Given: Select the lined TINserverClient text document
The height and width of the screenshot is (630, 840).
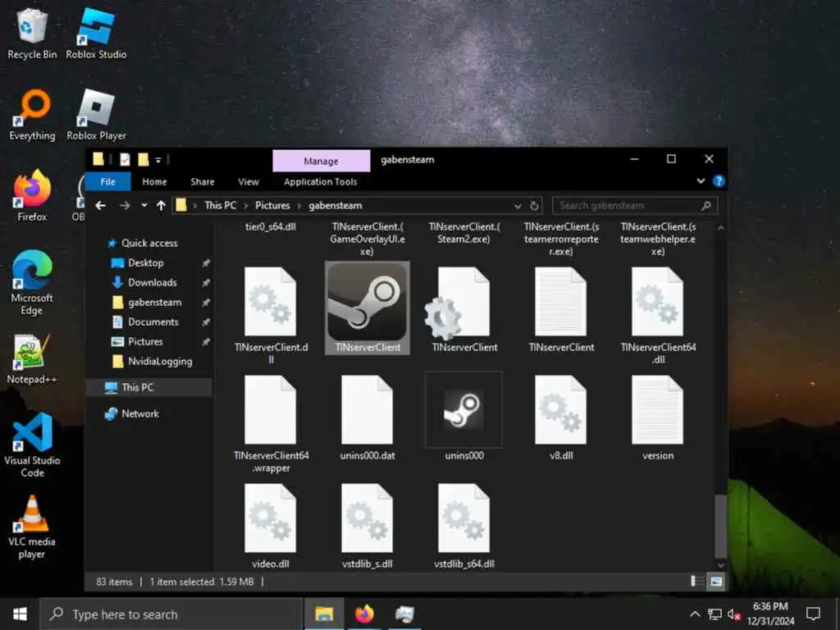Looking at the screenshot, I should click(x=561, y=309).
